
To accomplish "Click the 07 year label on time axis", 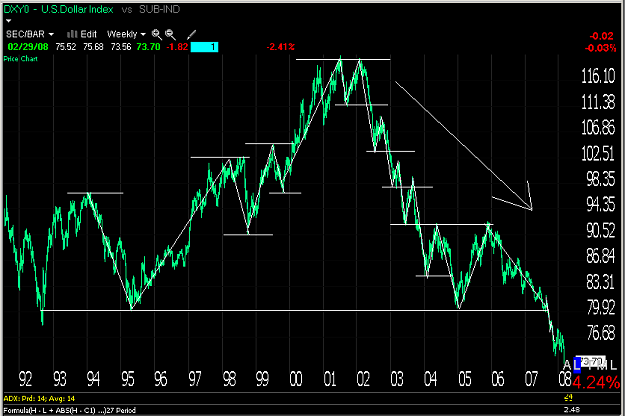I will (x=531, y=379).
